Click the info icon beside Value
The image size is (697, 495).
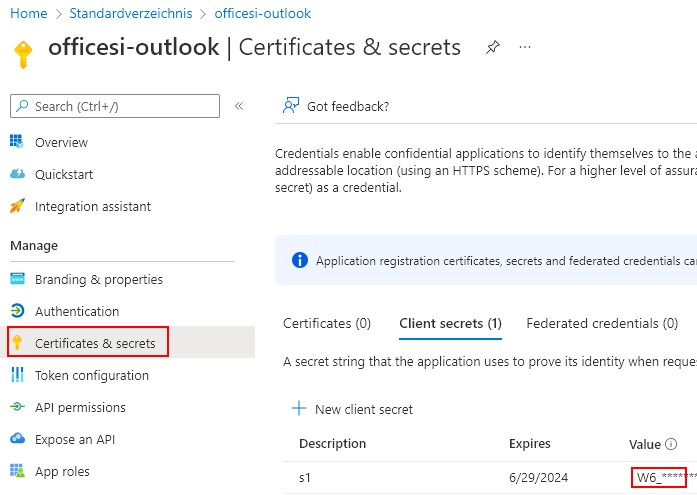pyautogui.click(x=671, y=444)
